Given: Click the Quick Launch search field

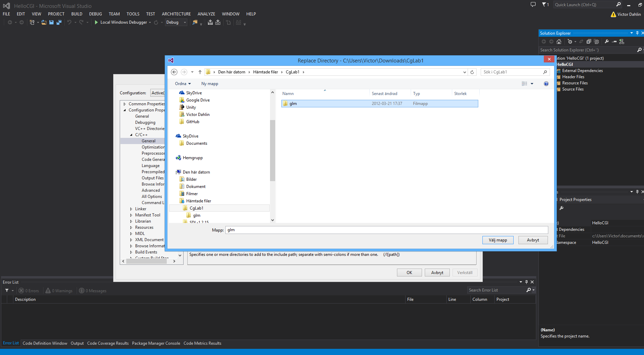Looking at the screenshot, I should 588,4.
